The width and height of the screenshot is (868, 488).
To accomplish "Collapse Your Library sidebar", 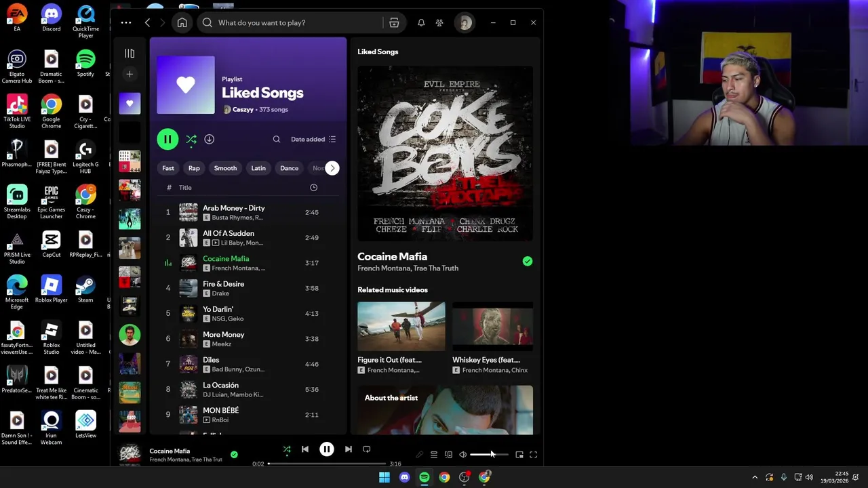I will [130, 53].
